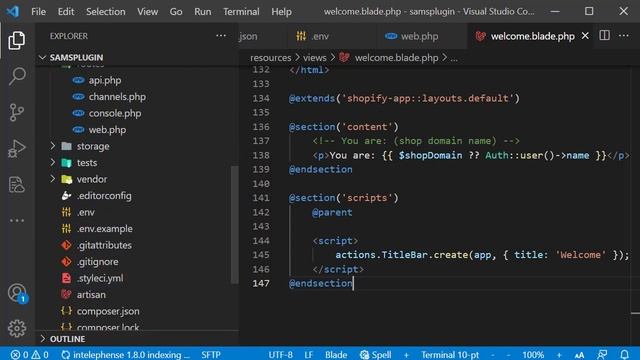This screenshot has width=640, height=360.
Task: Split the editor to the right
Action: pyautogui.click(x=604, y=36)
